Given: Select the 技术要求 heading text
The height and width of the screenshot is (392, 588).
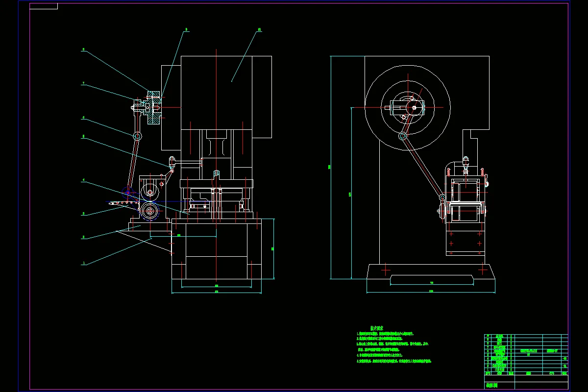Looking at the screenshot, I should [376, 328].
